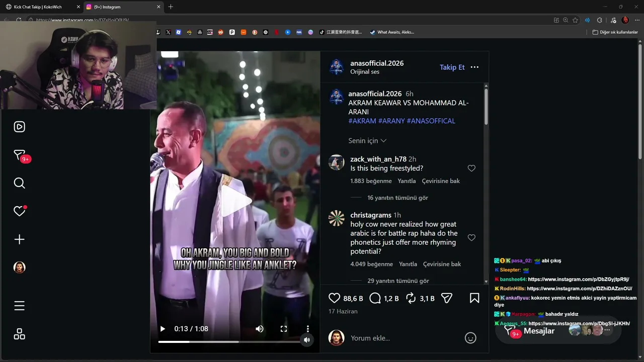Click the video progress bar
644x362 pixels.
click(x=229, y=342)
